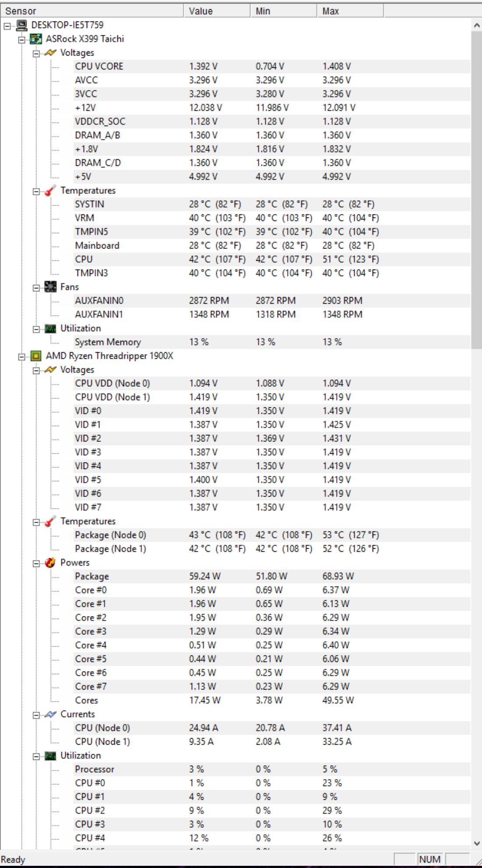
Task: Collapse the motherboard Voltages group
Action: [36, 54]
